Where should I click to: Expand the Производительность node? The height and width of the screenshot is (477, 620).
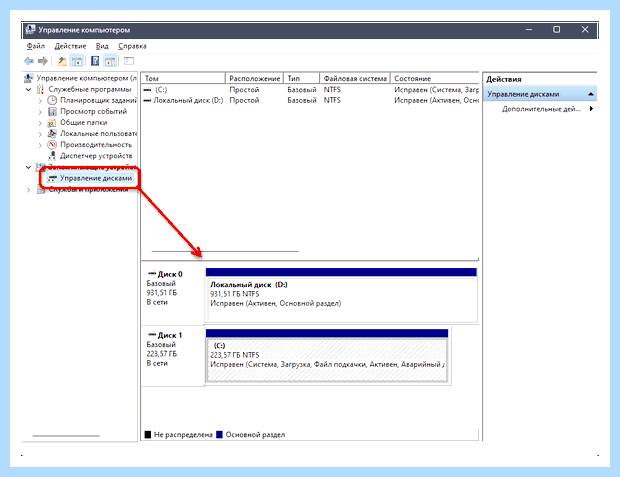40,145
